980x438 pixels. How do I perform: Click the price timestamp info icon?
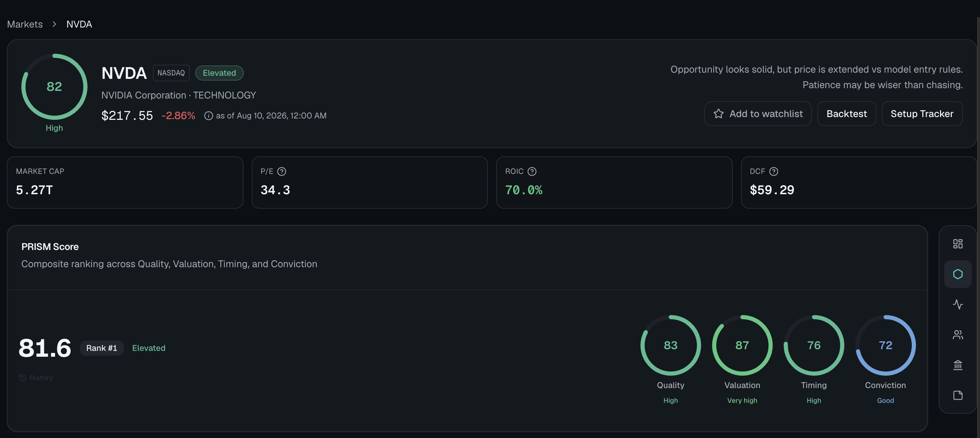[208, 116]
